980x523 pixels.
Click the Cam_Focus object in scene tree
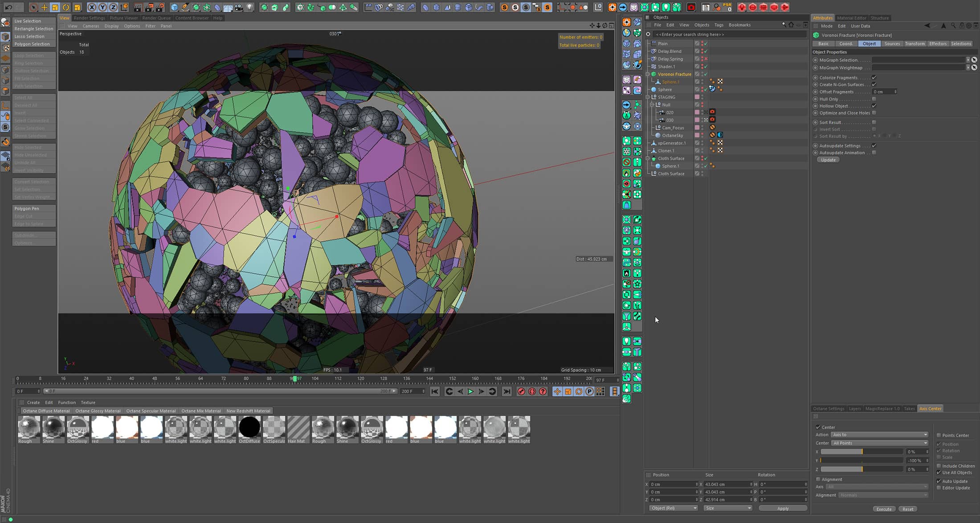[673, 127]
